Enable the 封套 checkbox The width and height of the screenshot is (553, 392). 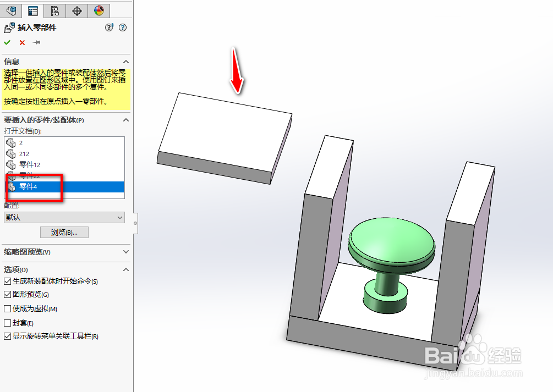(x=7, y=323)
